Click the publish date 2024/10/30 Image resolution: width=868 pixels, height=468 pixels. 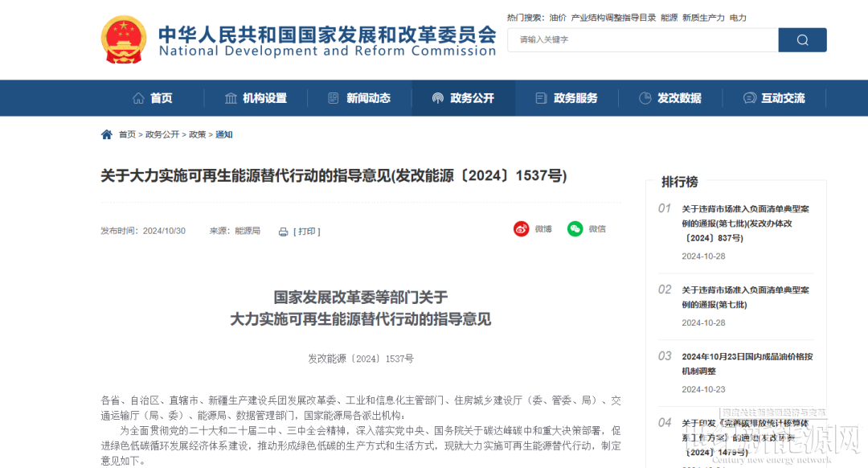click(164, 231)
